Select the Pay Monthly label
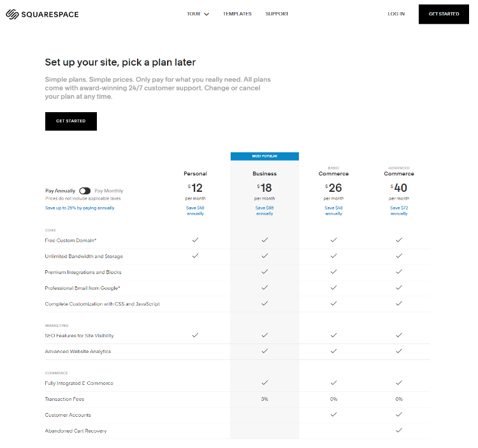This screenshot has width=478, height=448. (108, 191)
